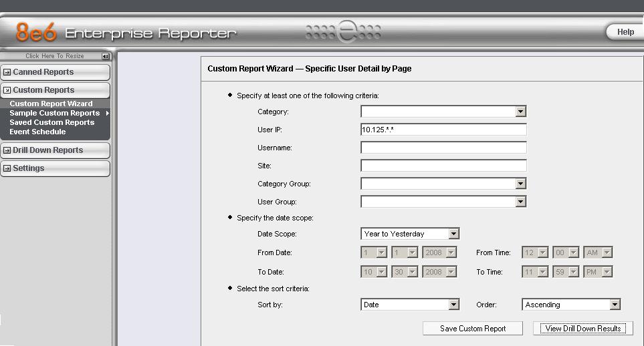Click the Settings arrow icon
Screen dimensions: 644x346
tap(7, 168)
